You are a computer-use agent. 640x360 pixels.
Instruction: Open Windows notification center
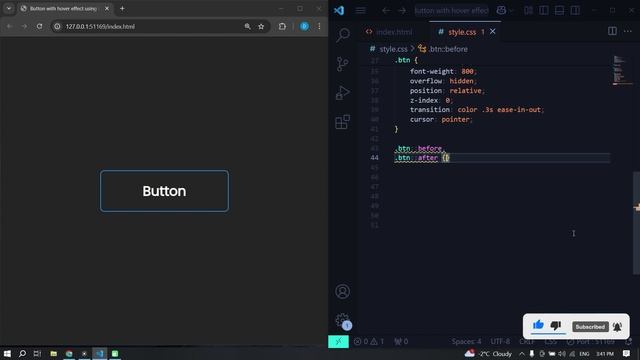point(627,353)
